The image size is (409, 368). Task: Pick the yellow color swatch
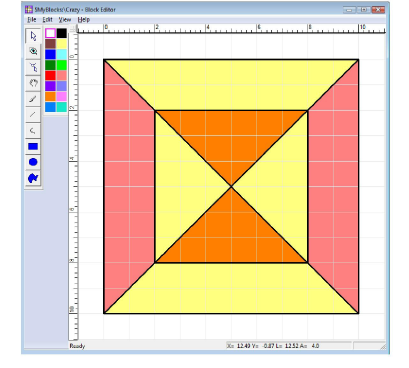pyautogui.click(x=62, y=44)
